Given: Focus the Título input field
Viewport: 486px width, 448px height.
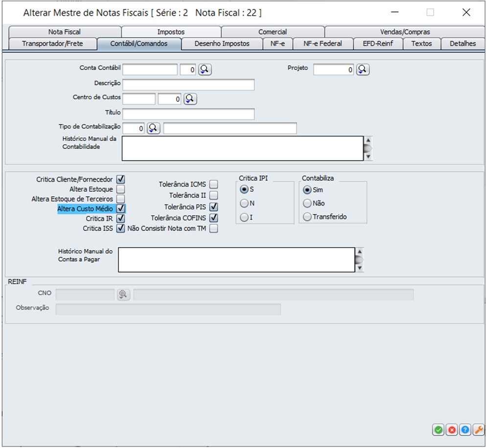Looking at the screenshot, I should (x=188, y=114).
